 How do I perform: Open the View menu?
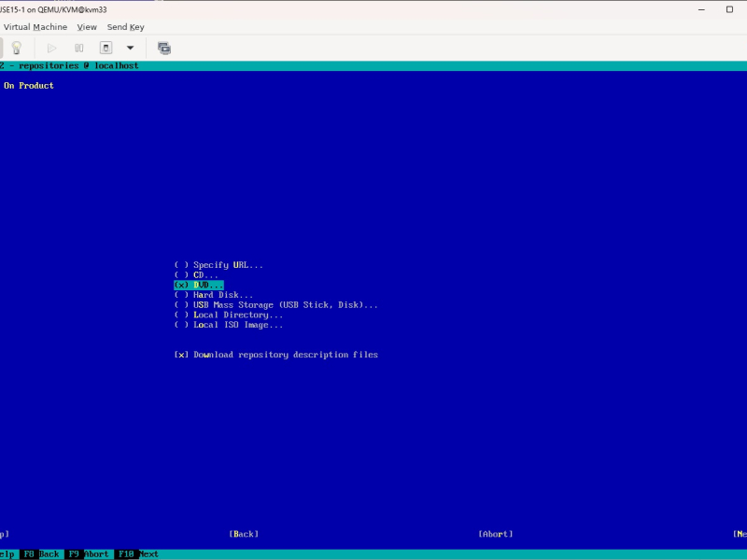coord(87,27)
